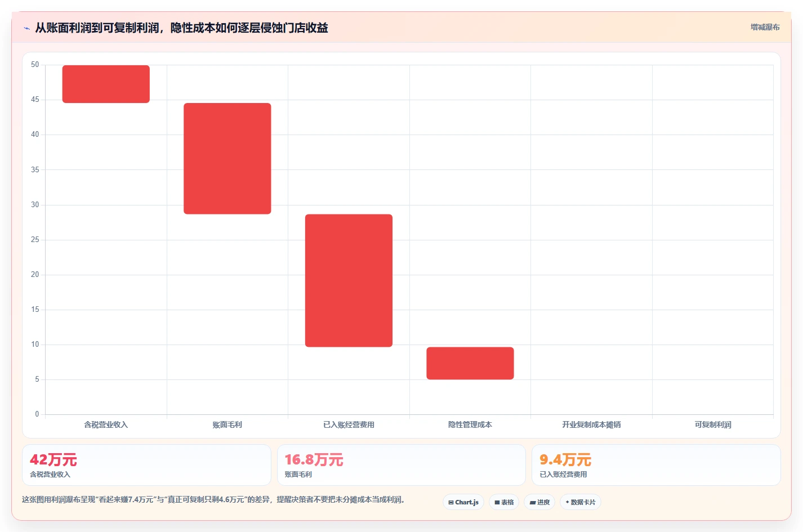The height and width of the screenshot is (532, 803).
Task: Open the 42万元 含税营业收入 data card
Action: (x=146, y=465)
